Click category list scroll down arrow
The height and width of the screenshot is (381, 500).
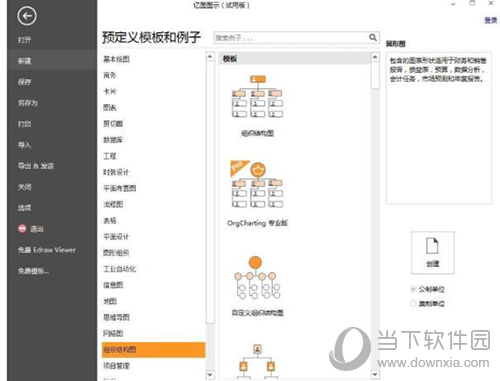210,374
